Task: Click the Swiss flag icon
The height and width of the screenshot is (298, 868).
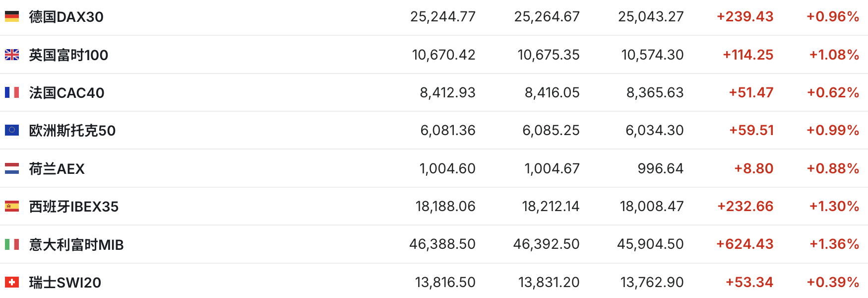Action: (12, 282)
